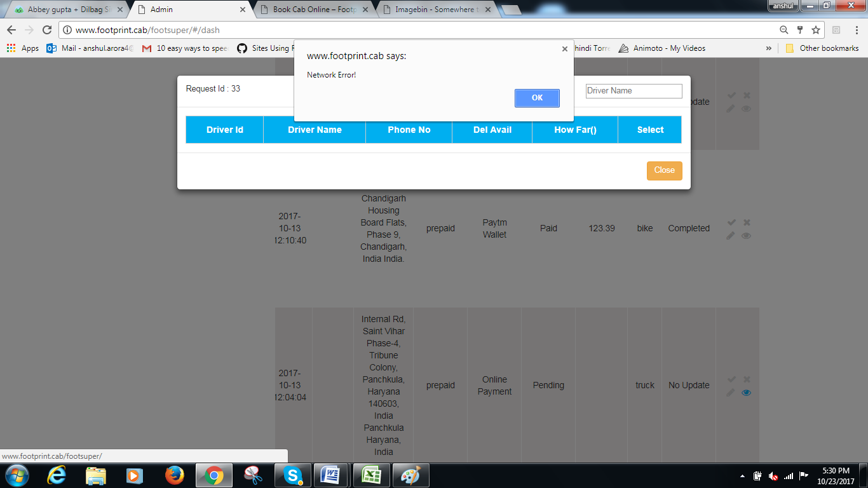Edit the truck request with pencil icon
This screenshot has width=868, height=488.
click(731, 393)
